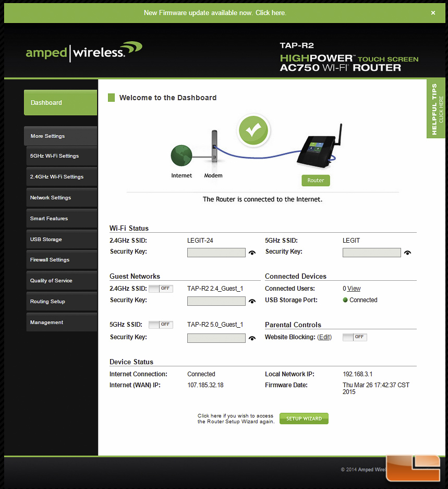
Task: Click the Internet globe icon
Action: click(x=181, y=156)
